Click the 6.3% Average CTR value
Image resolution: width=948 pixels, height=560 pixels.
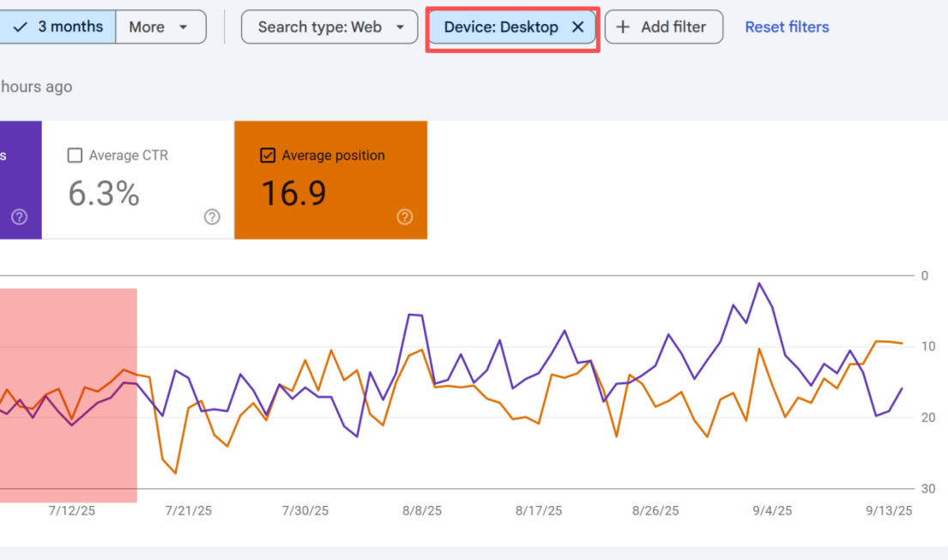pos(104,194)
